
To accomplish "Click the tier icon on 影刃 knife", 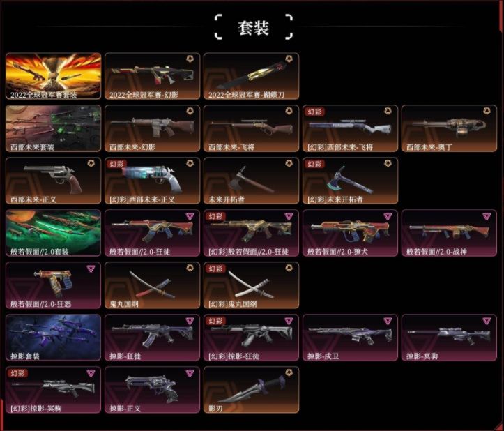I will [x=289, y=373].
